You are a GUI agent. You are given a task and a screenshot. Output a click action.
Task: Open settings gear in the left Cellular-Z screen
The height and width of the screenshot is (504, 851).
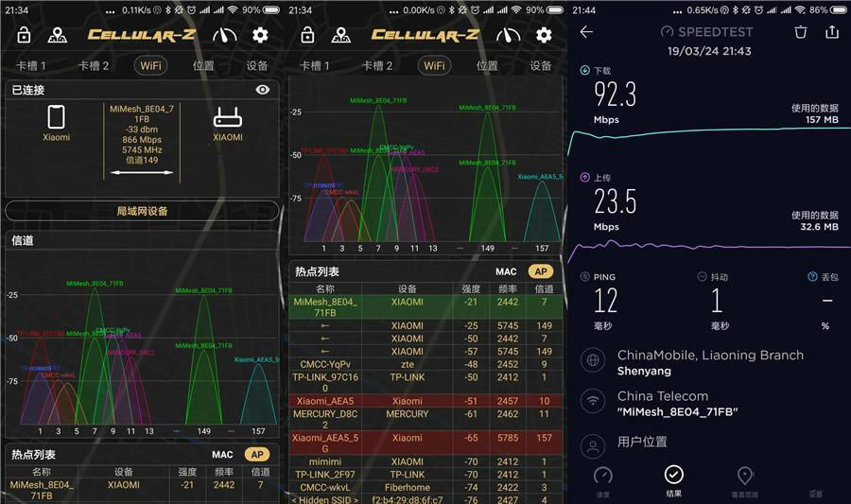point(260,35)
